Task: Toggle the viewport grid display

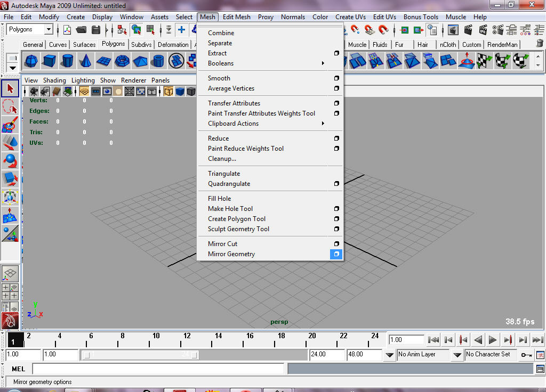Action: click(x=84, y=92)
